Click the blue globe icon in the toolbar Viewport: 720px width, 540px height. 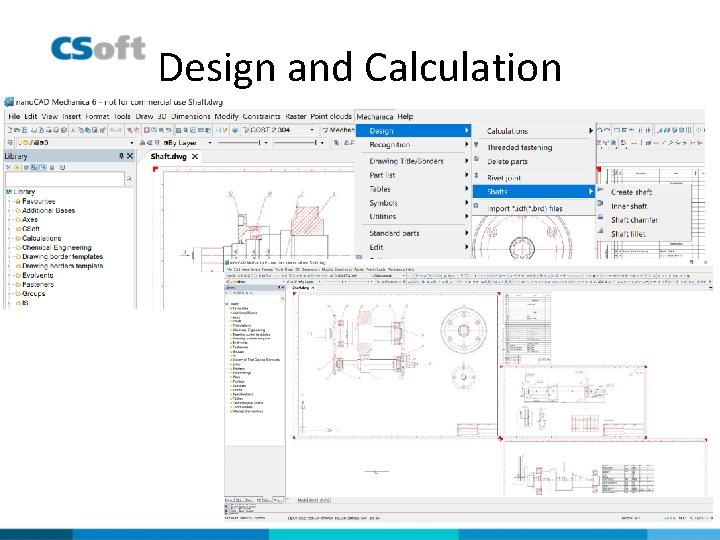235,130
